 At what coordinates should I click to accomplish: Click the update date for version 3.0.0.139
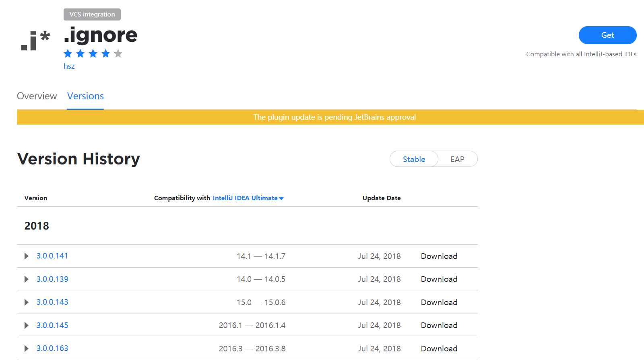click(380, 279)
